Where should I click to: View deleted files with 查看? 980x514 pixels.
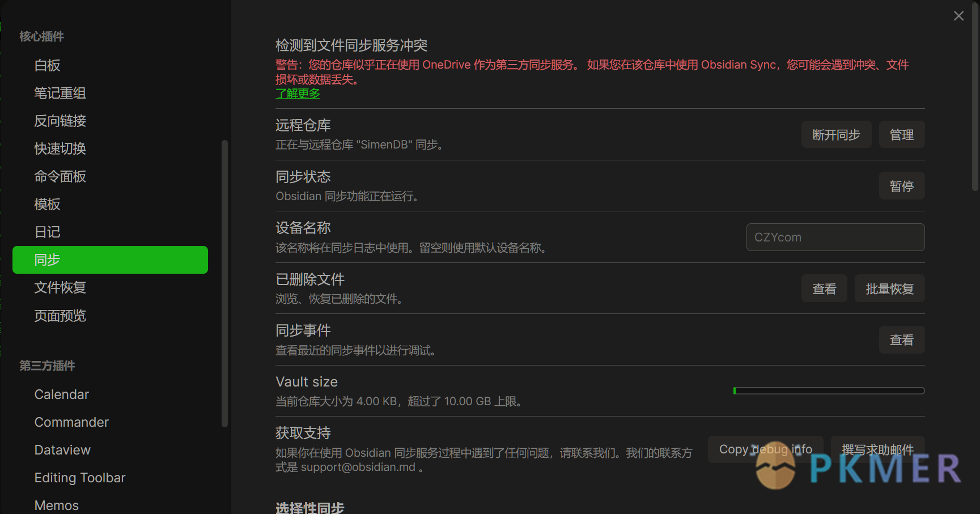[824, 288]
